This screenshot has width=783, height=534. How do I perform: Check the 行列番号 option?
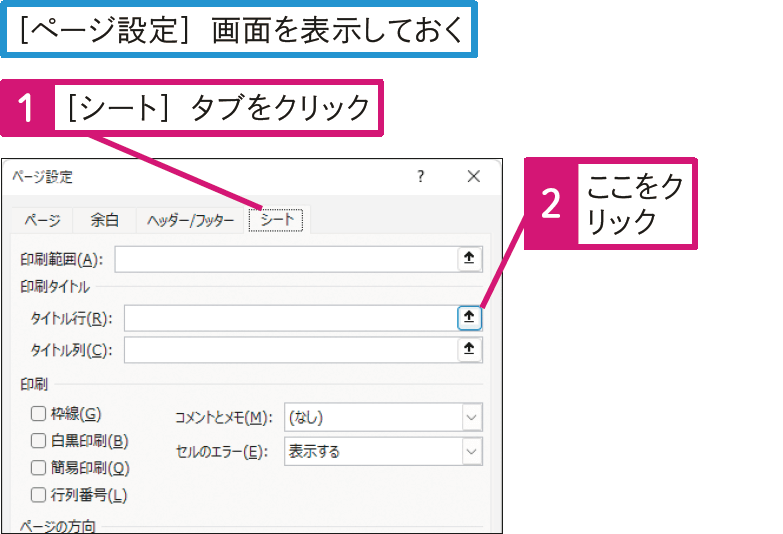pyautogui.click(x=38, y=495)
